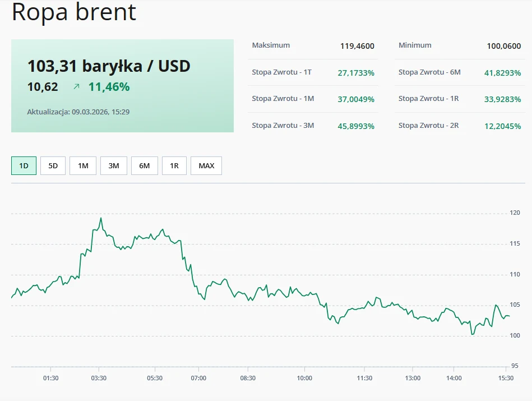Open the 1M monthly chart
532x401 pixels.
83,165
